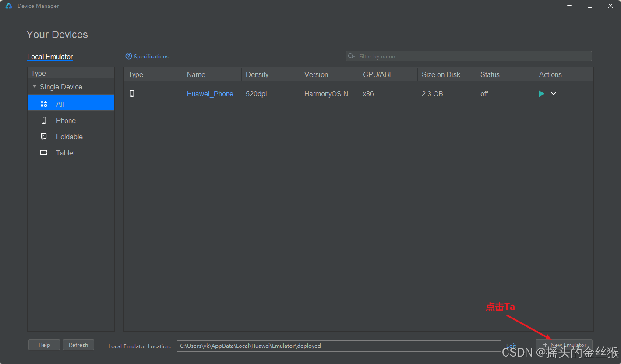Focus the Local Emulator Location path field
Image resolution: width=621 pixels, height=364 pixels.
coord(339,346)
